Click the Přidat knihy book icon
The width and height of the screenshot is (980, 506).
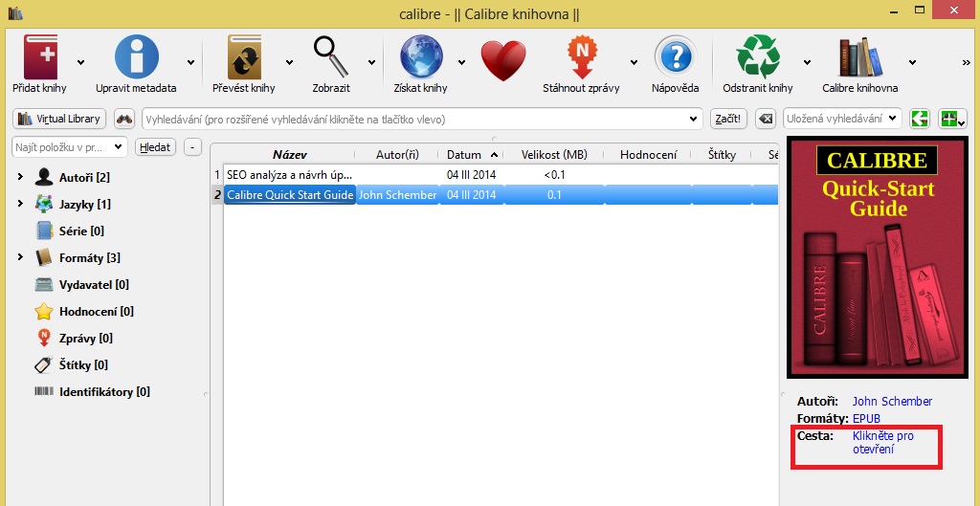pyautogui.click(x=40, y=56)
